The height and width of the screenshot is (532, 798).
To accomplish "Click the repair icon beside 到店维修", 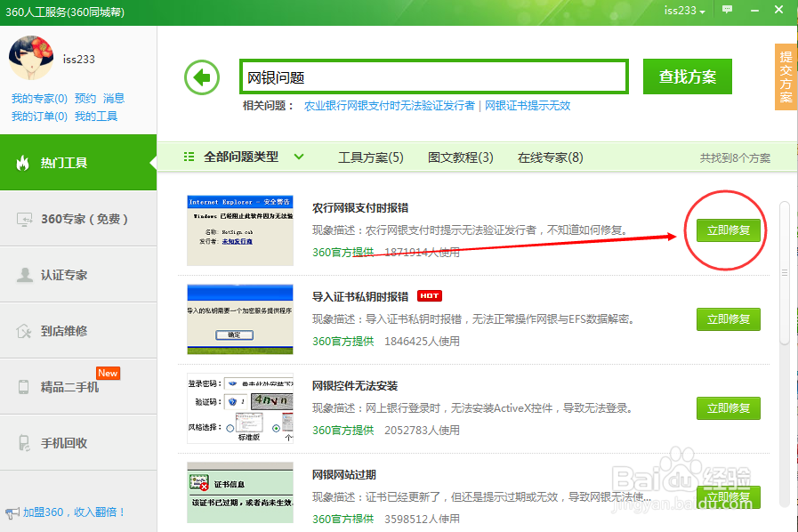I will [24, 331].
